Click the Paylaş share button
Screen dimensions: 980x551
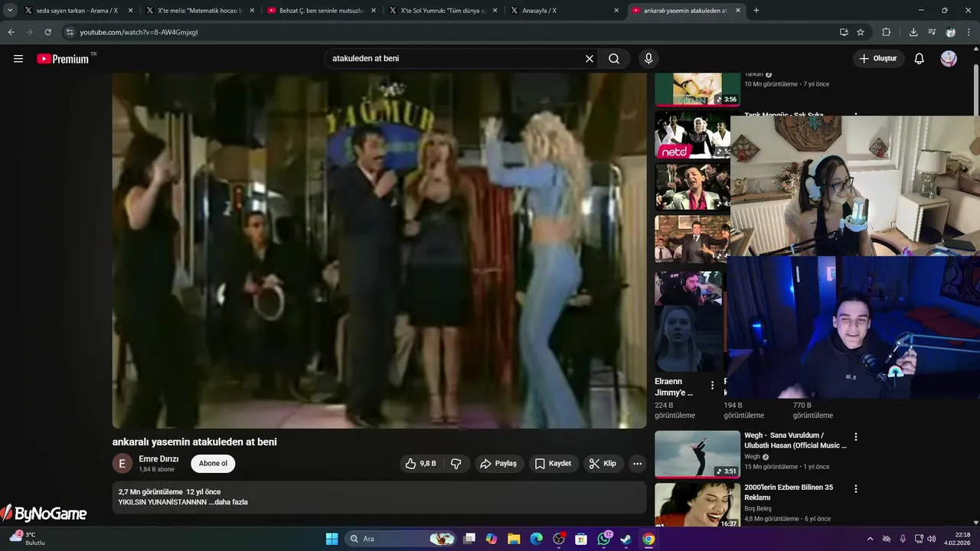(x=498, y=464)
